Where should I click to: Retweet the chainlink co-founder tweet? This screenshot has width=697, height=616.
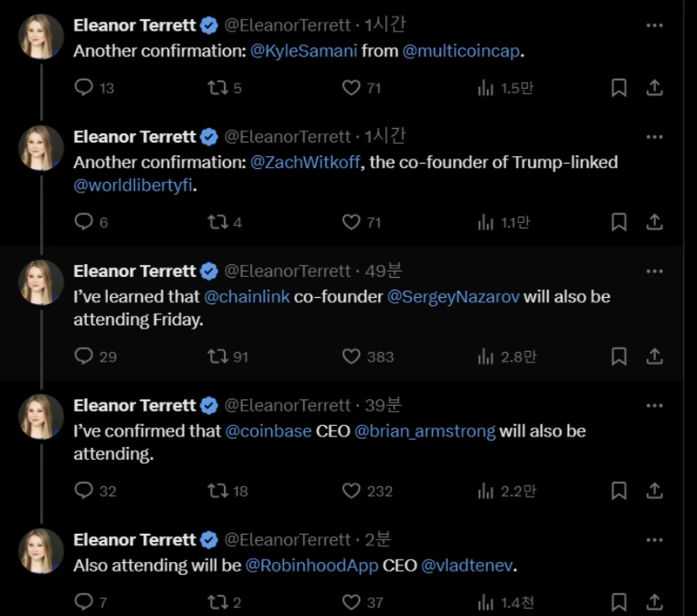pyautogui.click(x=216, y=356)
